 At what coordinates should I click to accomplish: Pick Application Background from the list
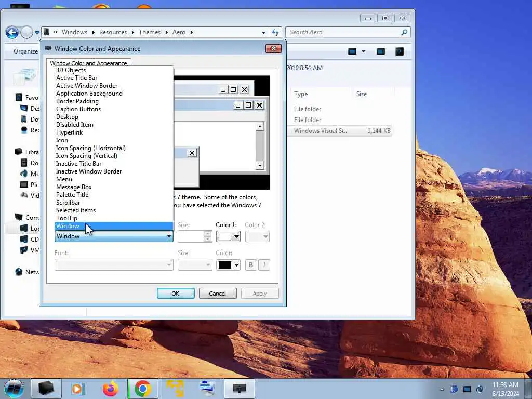(x=114, y=94)
